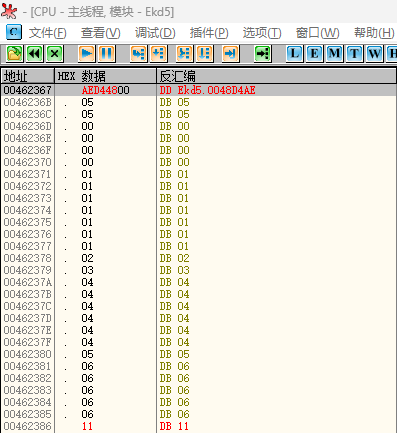The width and height of the screenshot is (397, 433).
Task: Click hex value 02 at 00462378
Action: coord(87,258)
